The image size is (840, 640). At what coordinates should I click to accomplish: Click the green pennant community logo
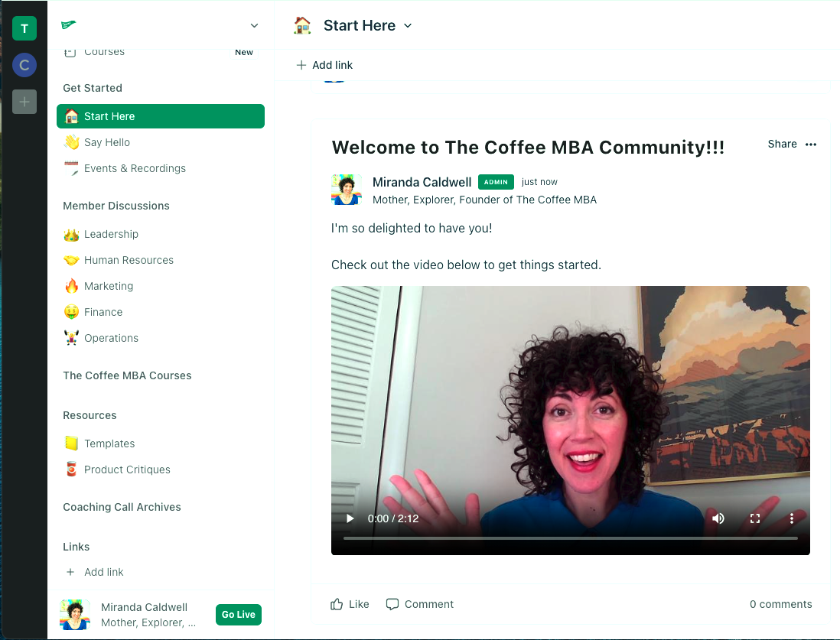click(x=69, y=24)
